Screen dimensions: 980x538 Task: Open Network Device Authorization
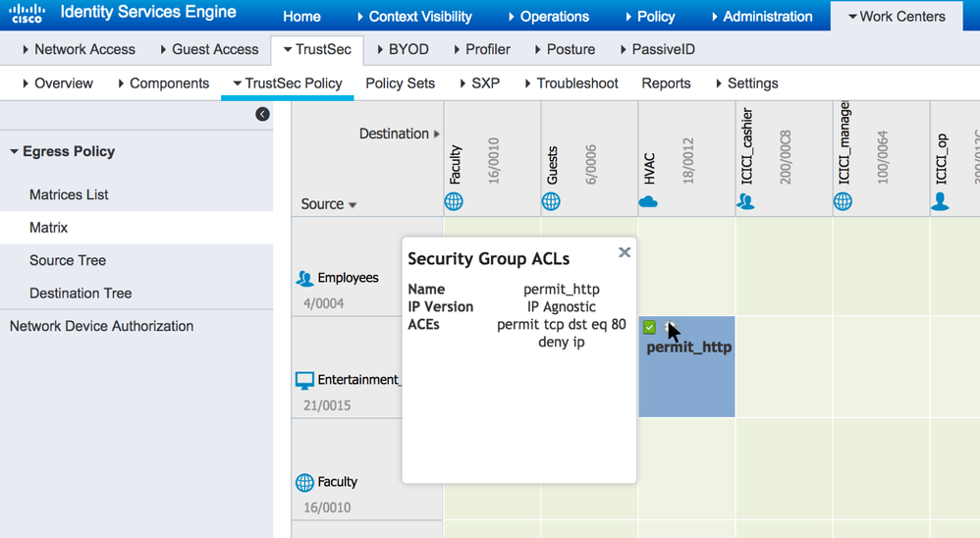pos(101,326)
